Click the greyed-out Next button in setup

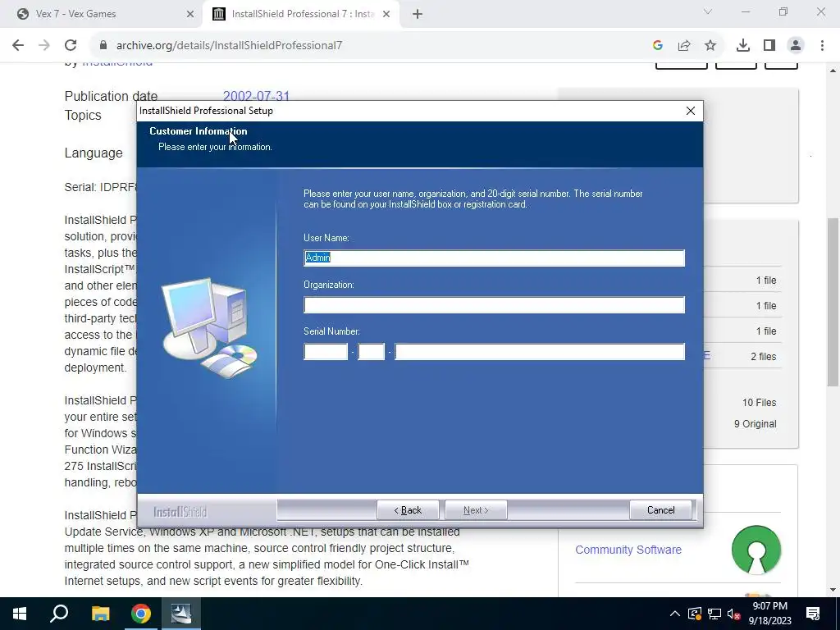(x=476, y=510)
